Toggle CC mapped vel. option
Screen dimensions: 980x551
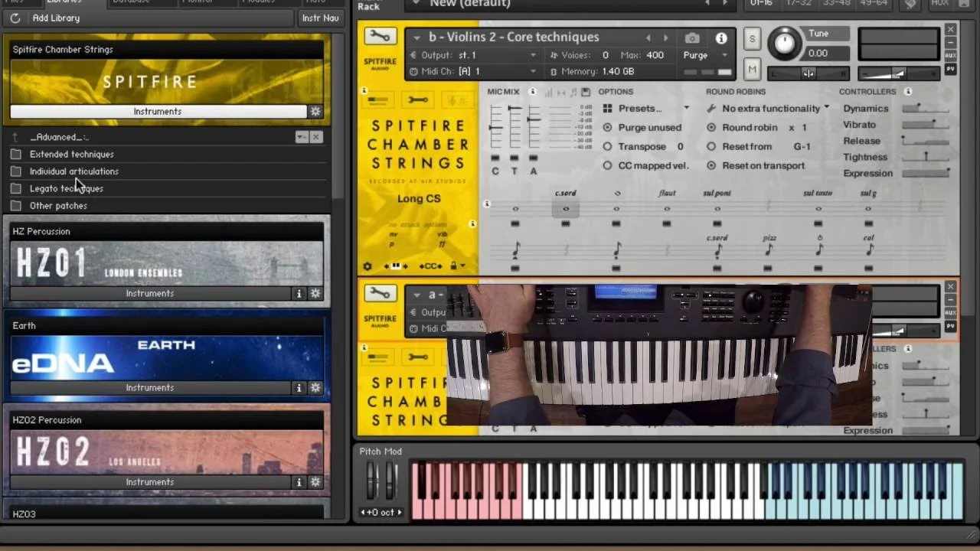point(607,165)
